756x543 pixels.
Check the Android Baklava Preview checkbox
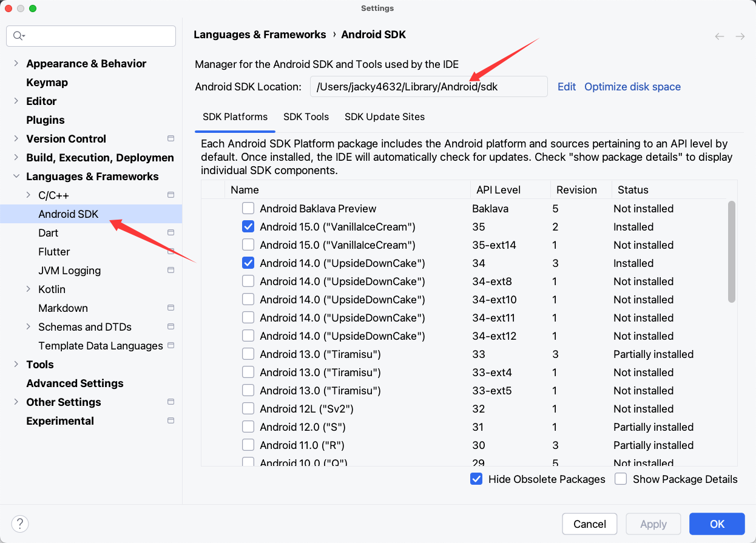pos(248,209)
